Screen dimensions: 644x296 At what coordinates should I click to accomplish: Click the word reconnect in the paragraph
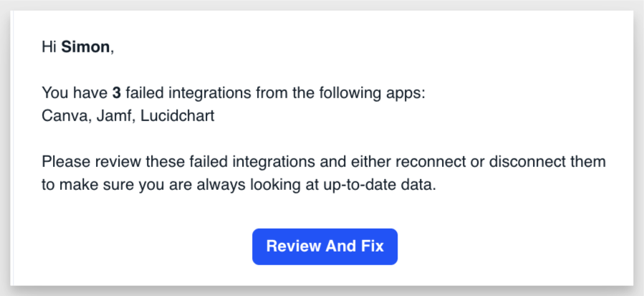(431, 161)
